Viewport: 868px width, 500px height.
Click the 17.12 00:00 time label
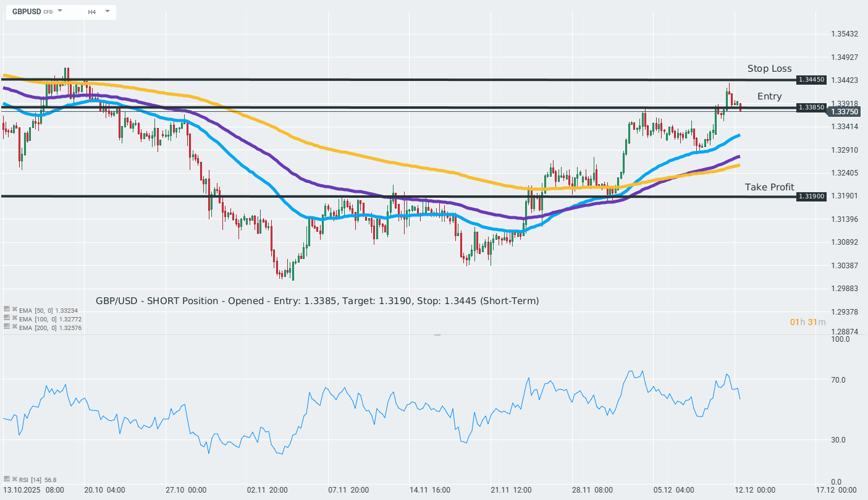(x=836, y=489)
